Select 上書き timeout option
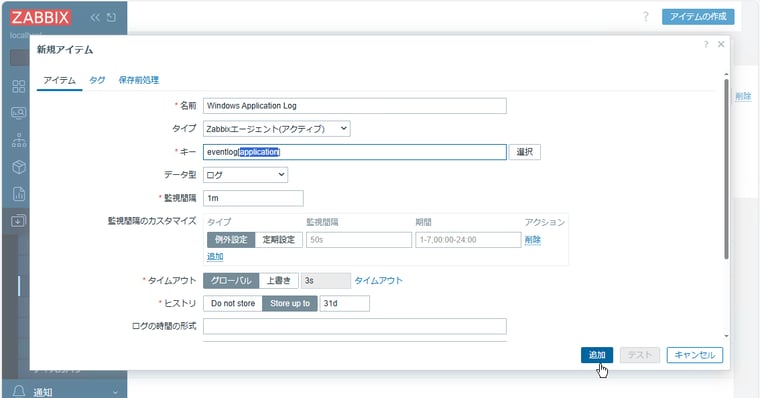Viewport: 760px width, 398px height. point(279,280)
